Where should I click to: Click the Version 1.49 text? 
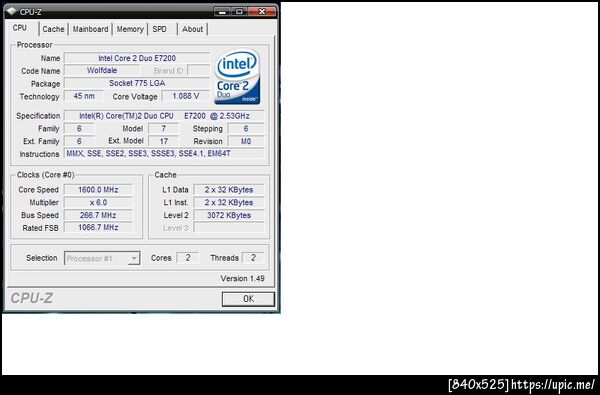242,279
